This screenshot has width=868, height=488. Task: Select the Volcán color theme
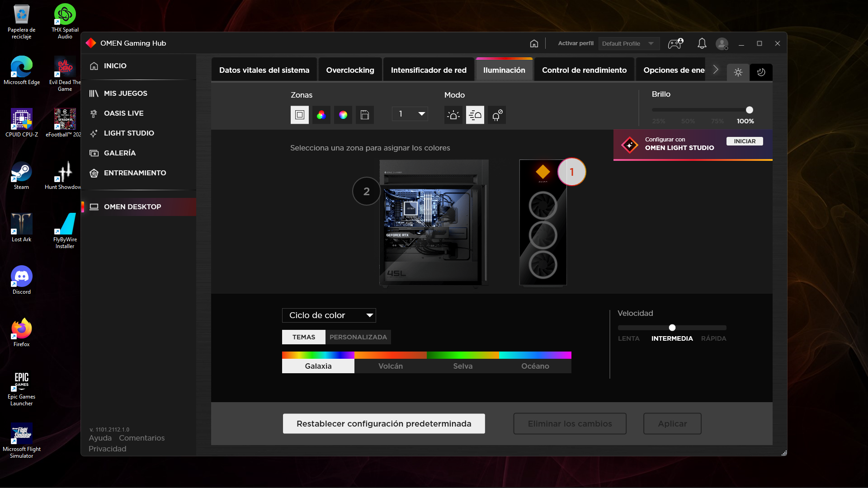(x=390, y=366)
